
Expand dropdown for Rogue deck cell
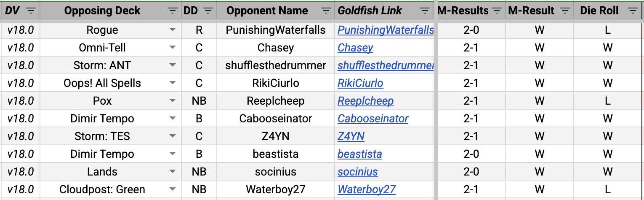click(172, 30)
